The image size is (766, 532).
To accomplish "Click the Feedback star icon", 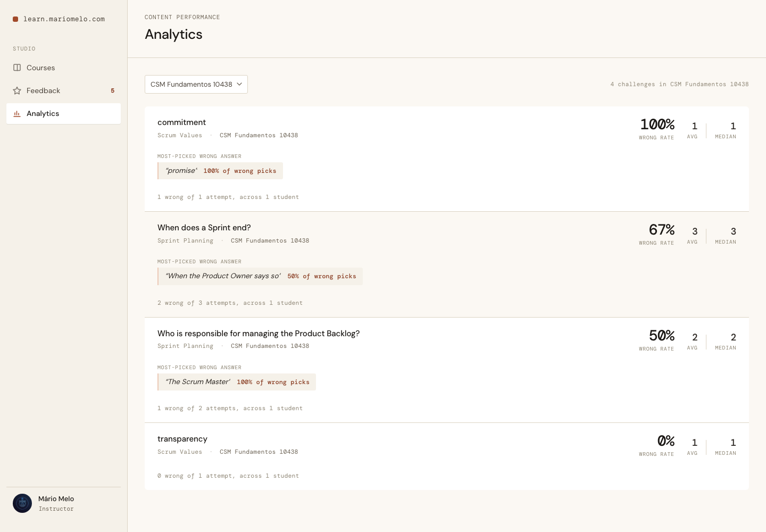I will tap(17, 90).
